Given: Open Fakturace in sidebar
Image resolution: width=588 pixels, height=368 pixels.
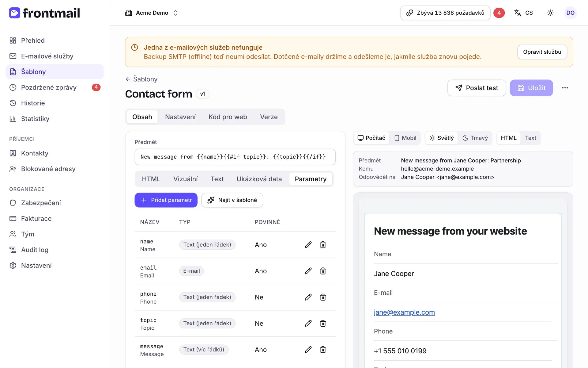Looking at the screenshot, I should [55, 218].
